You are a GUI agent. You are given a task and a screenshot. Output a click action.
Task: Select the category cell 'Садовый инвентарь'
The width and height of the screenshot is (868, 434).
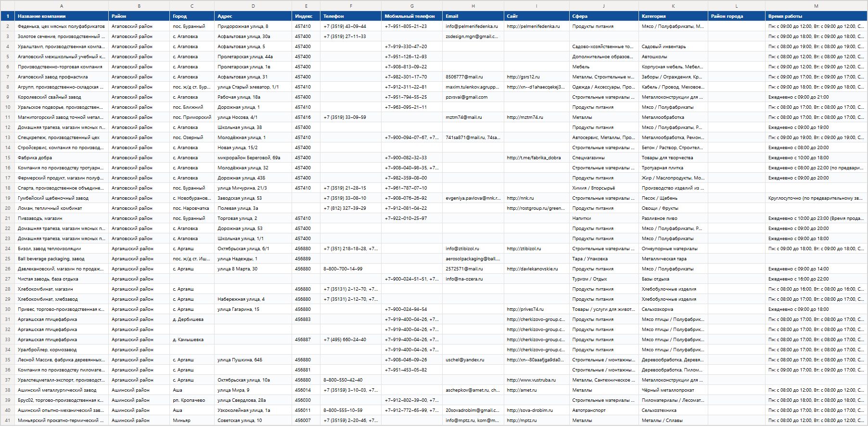[673, 47]
